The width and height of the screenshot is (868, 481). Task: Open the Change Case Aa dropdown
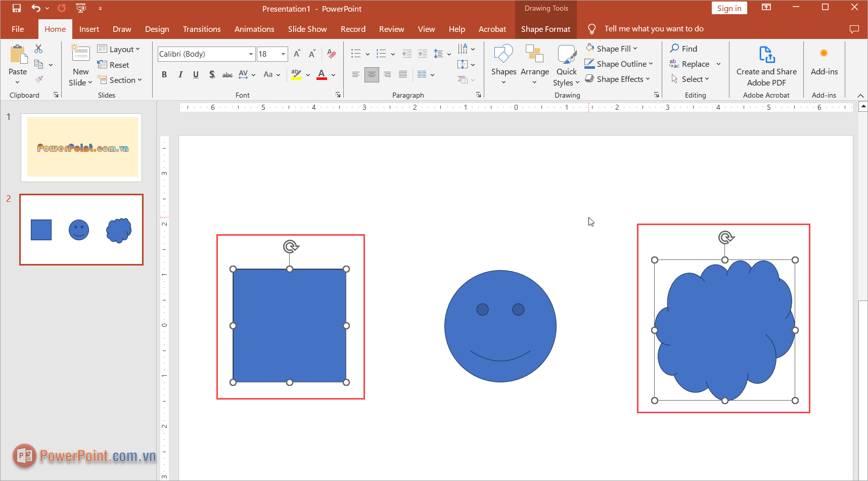pos(272,75)
